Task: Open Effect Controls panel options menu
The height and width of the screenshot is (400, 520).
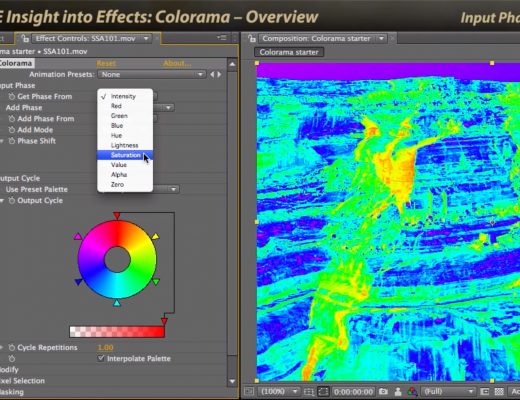Action: coord(222,38)
